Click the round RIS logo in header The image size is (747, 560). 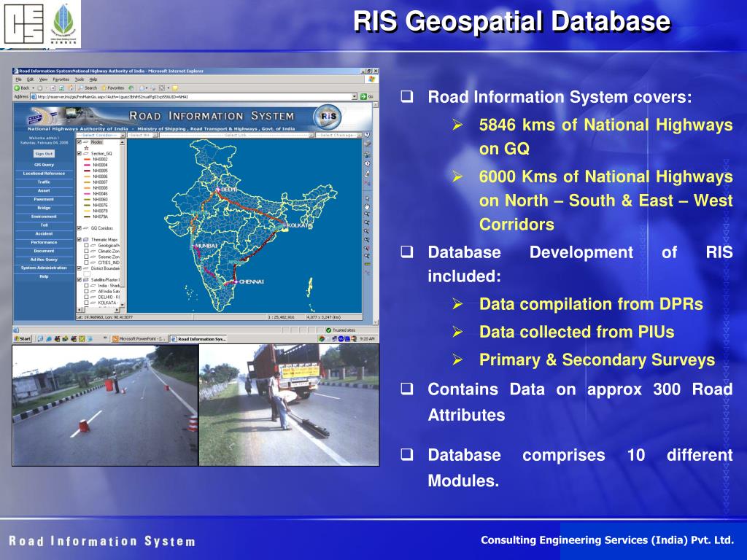click(327, 117)
